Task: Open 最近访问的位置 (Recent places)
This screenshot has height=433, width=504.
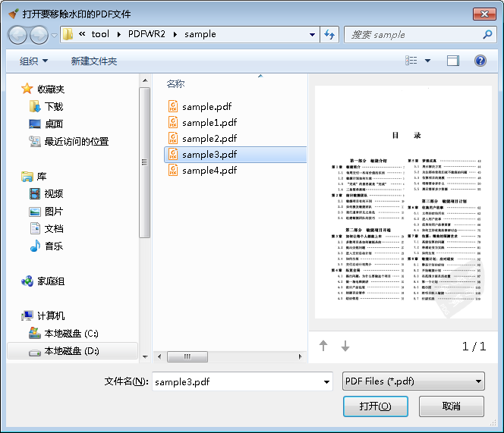Action: 77,141
